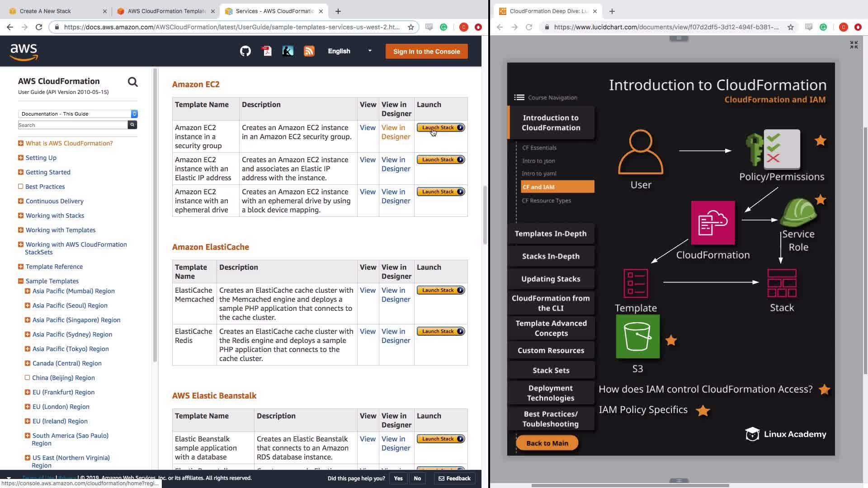Click the Course Navigation hamburger icon
The width and height of the screenshot is (868, 488).
pos(519,98)
